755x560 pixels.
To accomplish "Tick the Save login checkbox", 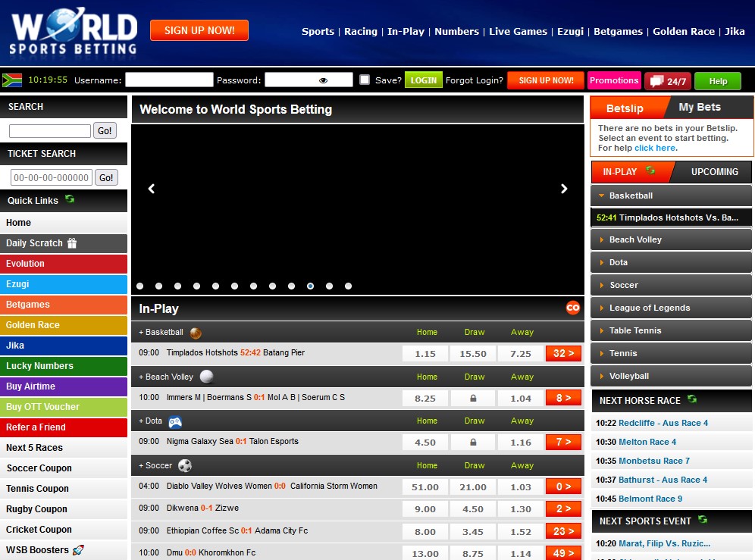I will (365, 80).
